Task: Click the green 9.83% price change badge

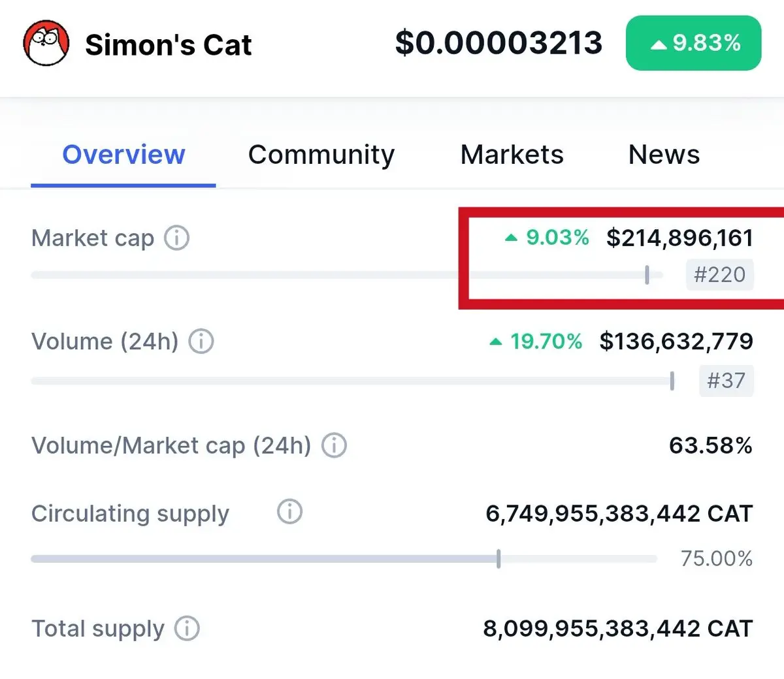Action: [693, 43]
